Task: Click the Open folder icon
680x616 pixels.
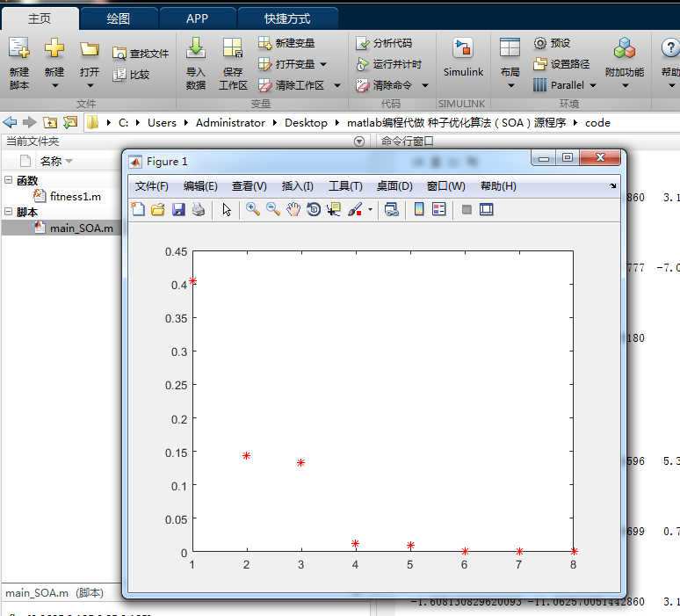Action: pos(90,48)
